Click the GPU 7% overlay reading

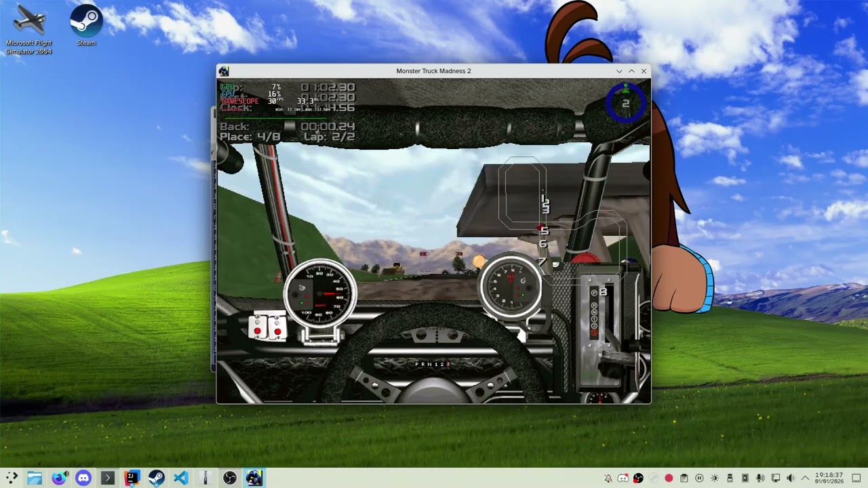click(x=250, y=87)
